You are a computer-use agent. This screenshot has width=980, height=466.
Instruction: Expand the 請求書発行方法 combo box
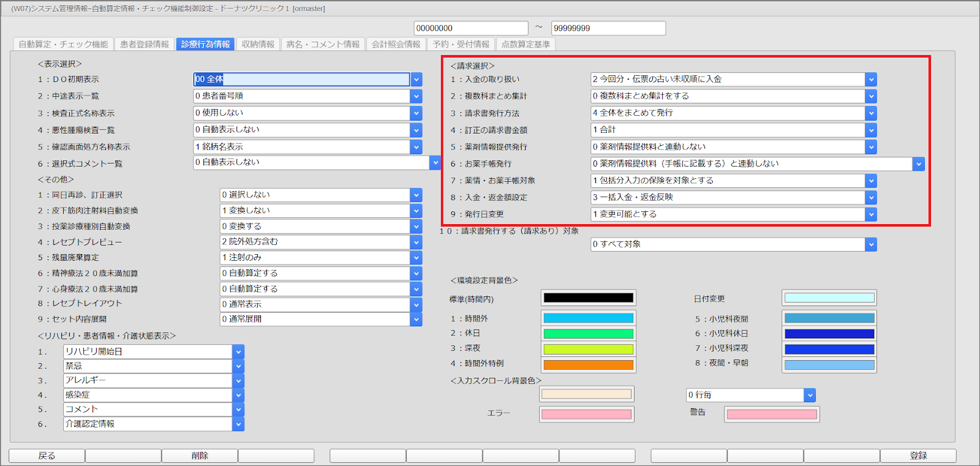(871, 113)
